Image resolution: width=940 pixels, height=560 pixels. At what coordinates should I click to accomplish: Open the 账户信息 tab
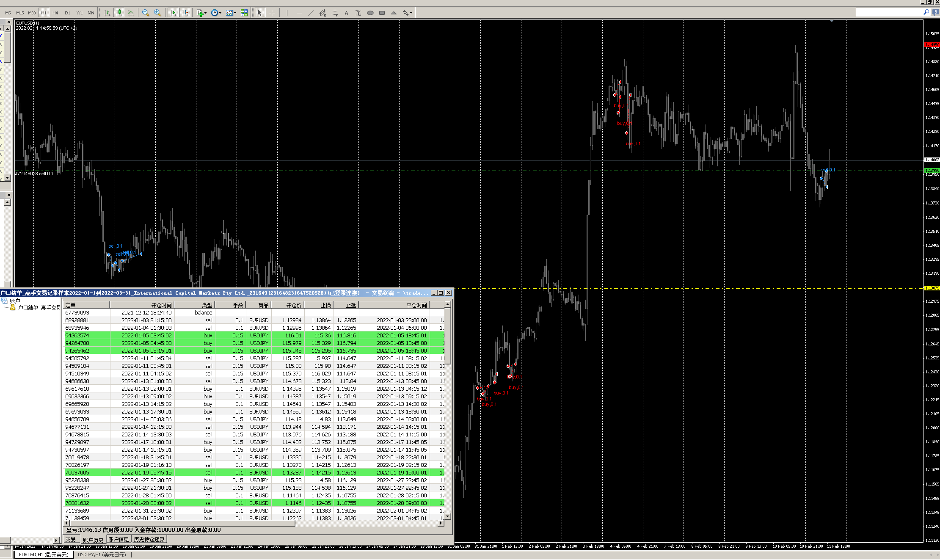[119, 539]
